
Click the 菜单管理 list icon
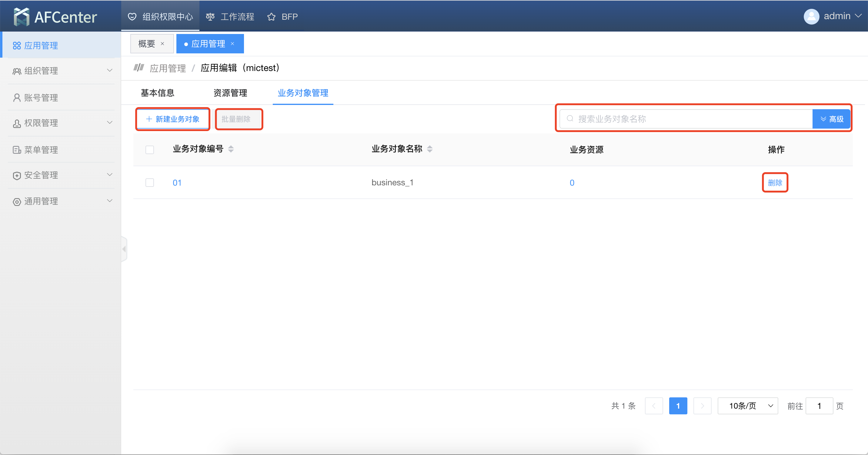coord(16,150)
